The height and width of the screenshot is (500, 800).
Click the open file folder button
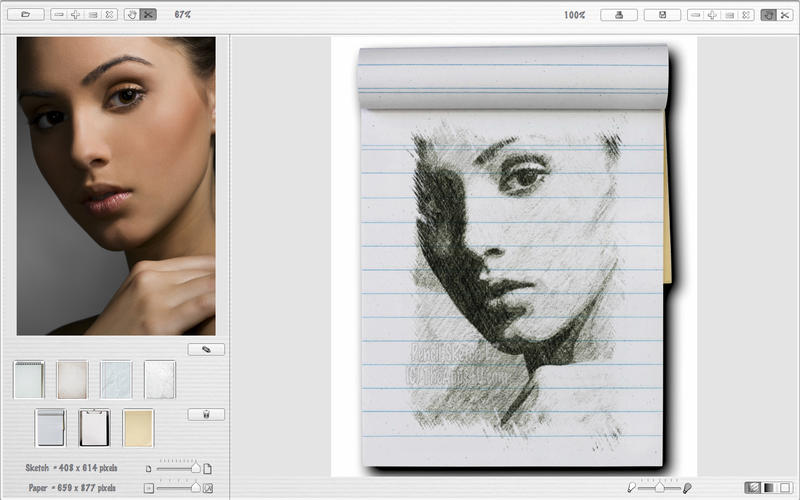click(x=25, y=15)
